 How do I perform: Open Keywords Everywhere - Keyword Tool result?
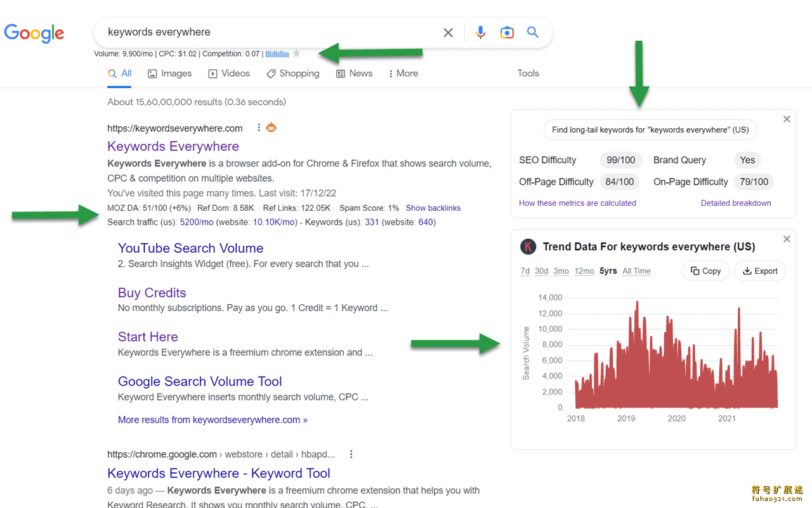point(219,473)
